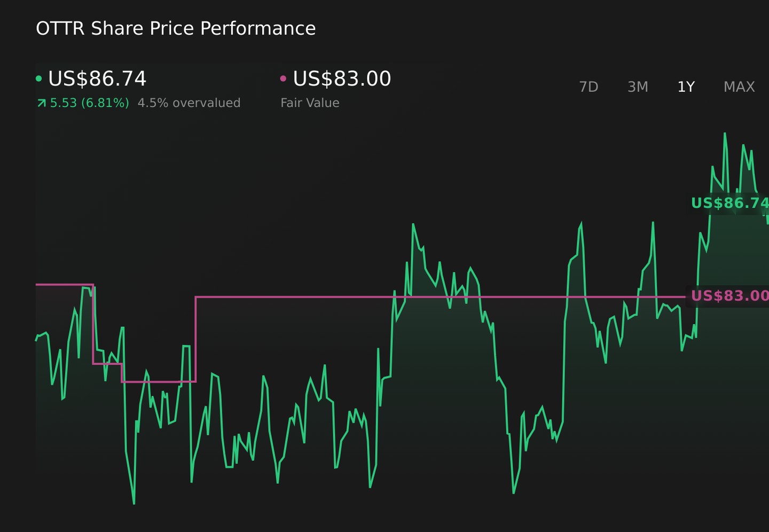Choose the 1Y time range
This screenshot has width=769, height=532.
coord(686,87)
